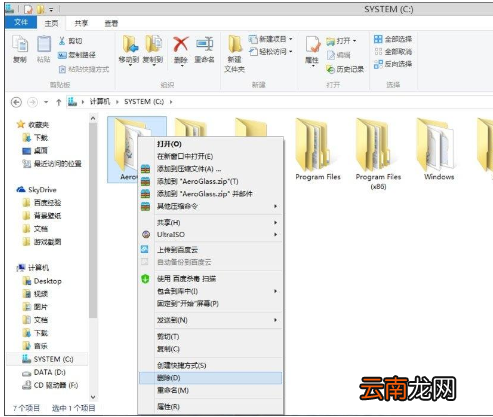The height and width of the screenshot is (417, 493).
Task: Click the Forward navigation arrow
Action: coord(32,102)
